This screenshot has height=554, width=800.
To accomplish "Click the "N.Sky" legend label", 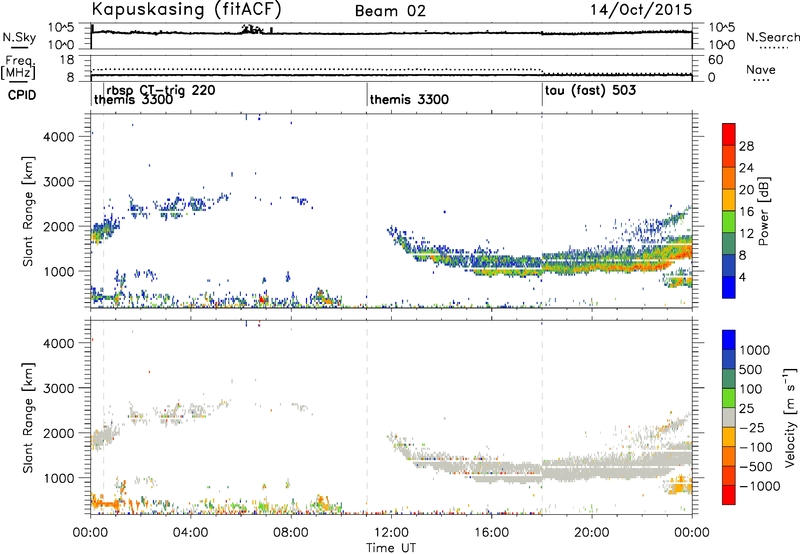I will [x=19, y=37].
